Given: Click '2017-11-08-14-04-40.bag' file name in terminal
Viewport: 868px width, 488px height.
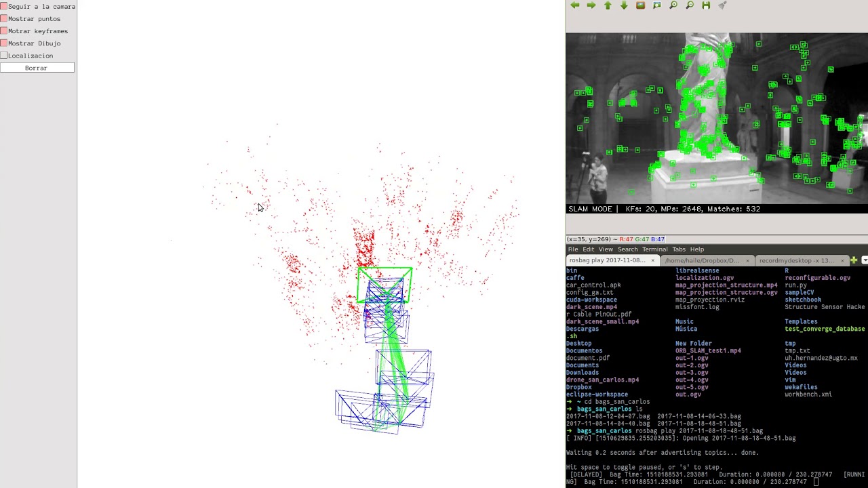Looking at the screenshot, I should click(x=608, y=424).
